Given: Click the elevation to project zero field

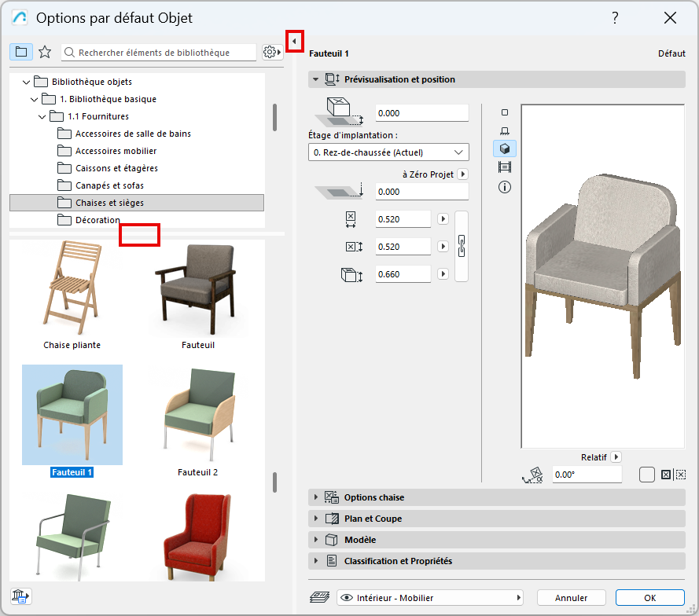Looking at the screenshot, I should tap(421, 192).
